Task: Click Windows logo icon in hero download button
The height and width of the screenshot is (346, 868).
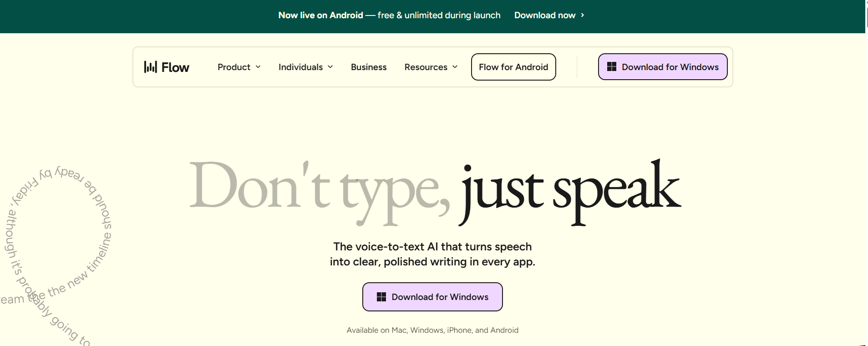Action: tap(381, 297)
